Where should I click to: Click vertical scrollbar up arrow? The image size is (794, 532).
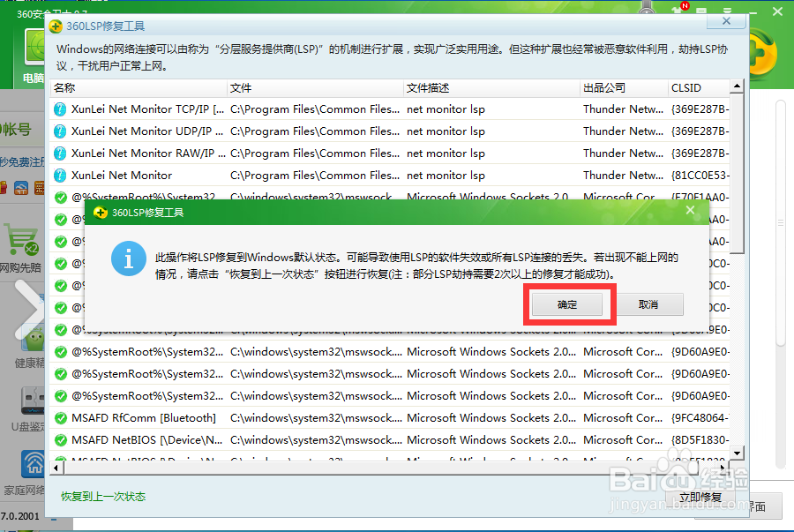coord(738,86)
